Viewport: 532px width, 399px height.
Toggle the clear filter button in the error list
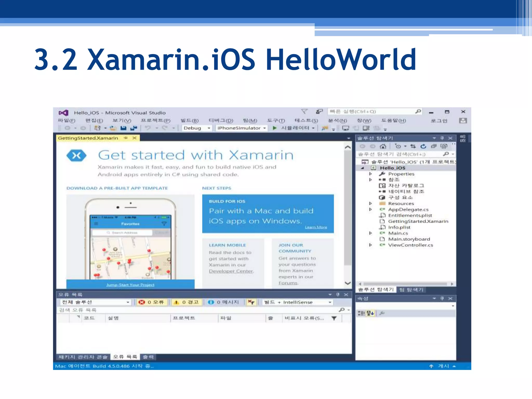pos(251,302)
